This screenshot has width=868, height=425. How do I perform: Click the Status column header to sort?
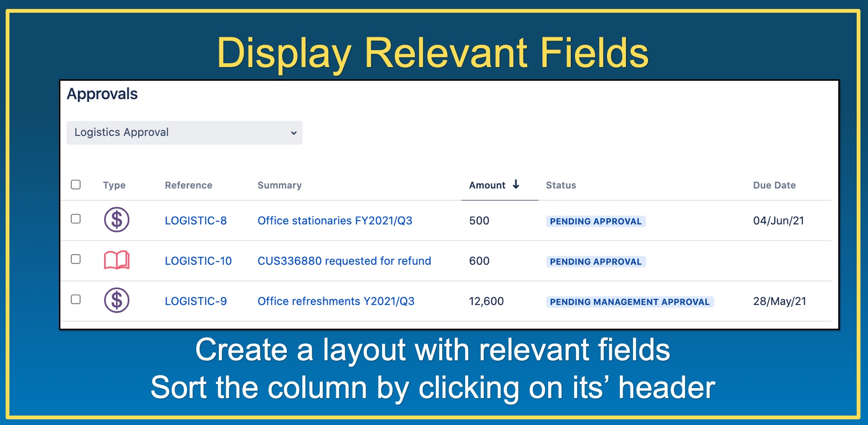(x=560, y=185)
